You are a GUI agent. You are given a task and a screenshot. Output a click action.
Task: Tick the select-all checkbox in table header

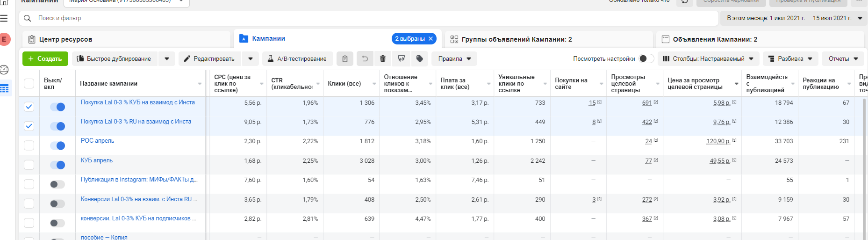coord(29,83)
